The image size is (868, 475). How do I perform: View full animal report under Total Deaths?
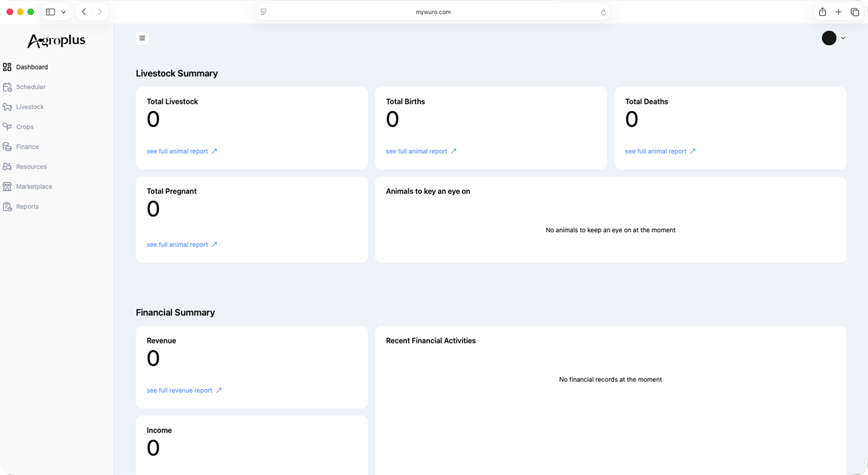pos(660,151)
